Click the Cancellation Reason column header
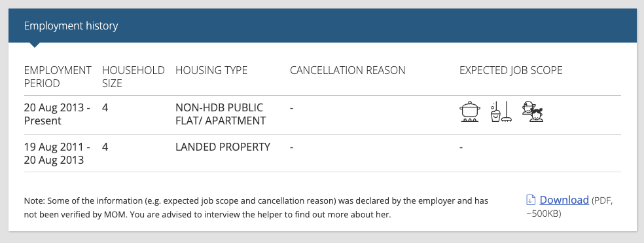This screenshot has width=644, height=243. (348, 70)
